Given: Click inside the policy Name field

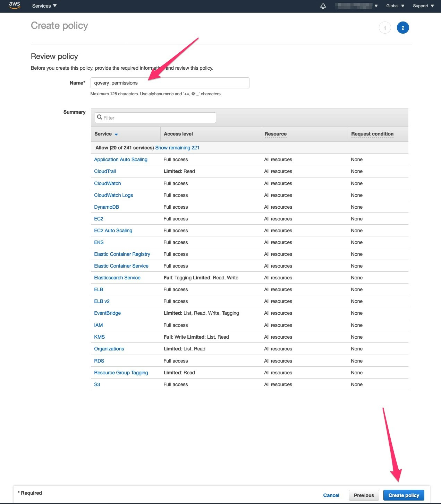Looking at the screenshot, I should [x=169, y=82].
